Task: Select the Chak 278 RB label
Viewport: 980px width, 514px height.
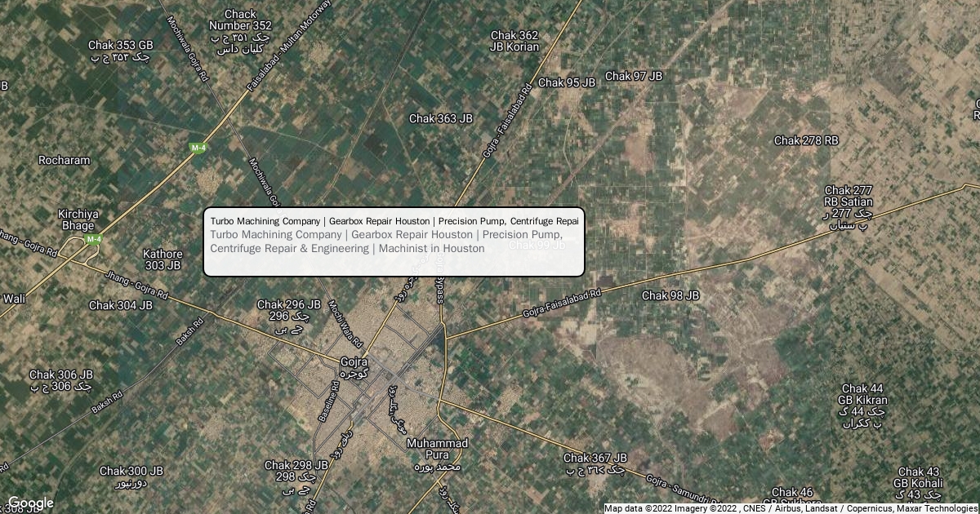Action: [806, 140]
